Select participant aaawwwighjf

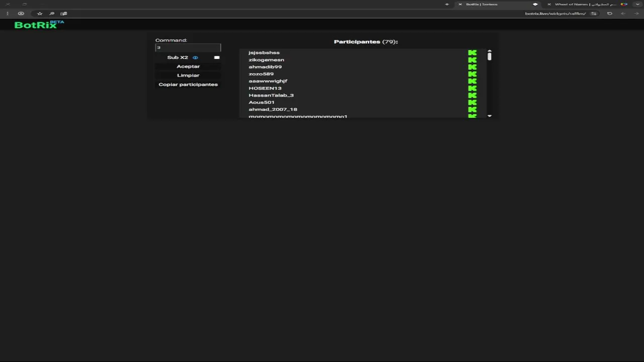[268, 81]
